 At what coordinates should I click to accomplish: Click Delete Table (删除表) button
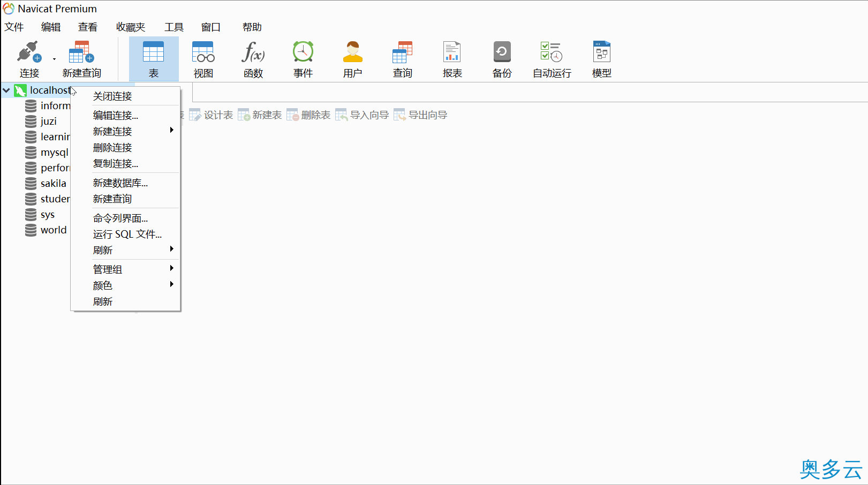click(308, 115)
